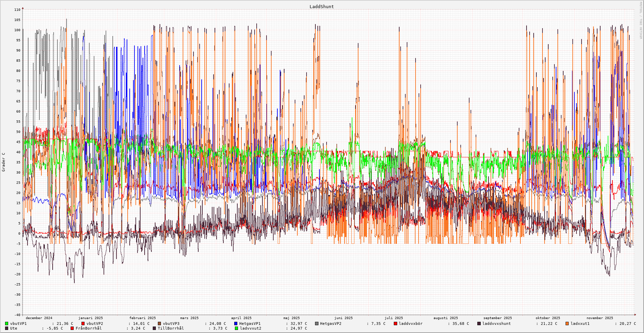
Task: Click the laddvvxshunt legend label
Action: (x=496, y=324)
